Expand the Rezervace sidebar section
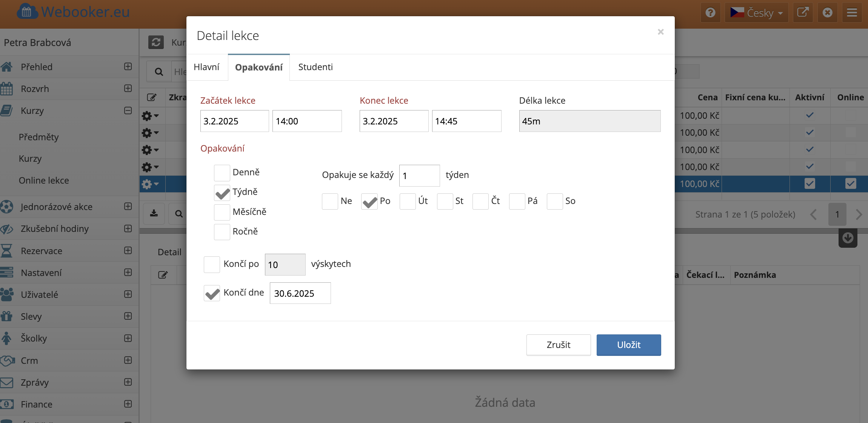 128,251
